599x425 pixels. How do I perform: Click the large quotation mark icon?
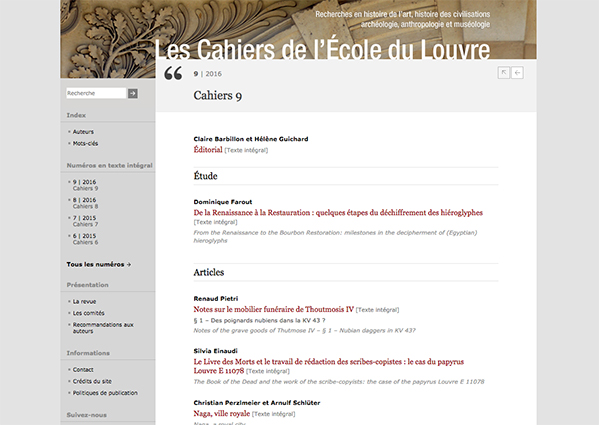click(173, 73)
